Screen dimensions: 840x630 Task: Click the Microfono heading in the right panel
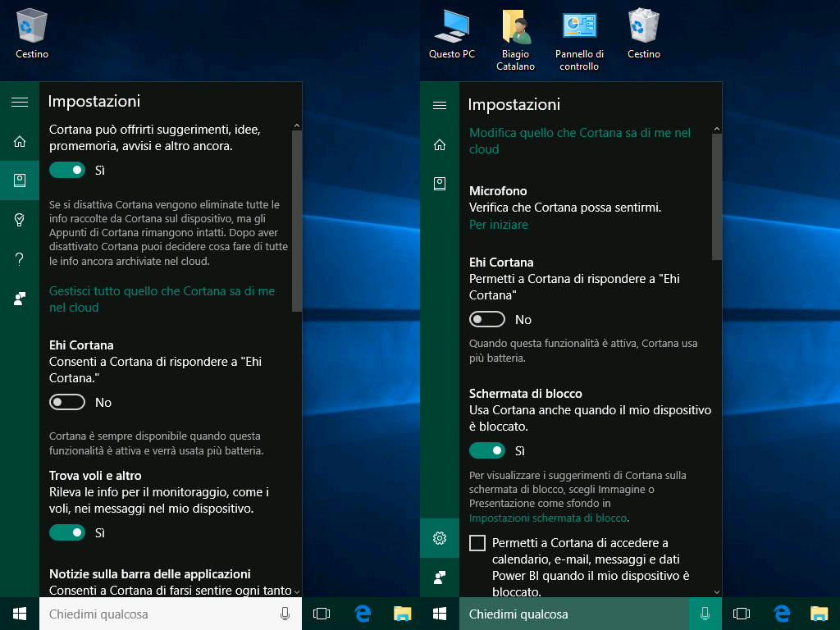click(498, 190)
